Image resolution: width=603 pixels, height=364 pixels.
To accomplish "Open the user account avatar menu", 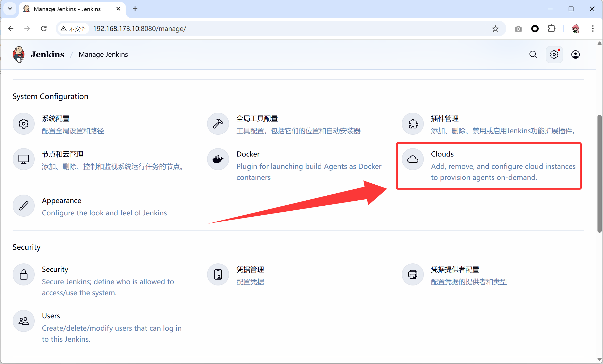I will pos(575,55).
